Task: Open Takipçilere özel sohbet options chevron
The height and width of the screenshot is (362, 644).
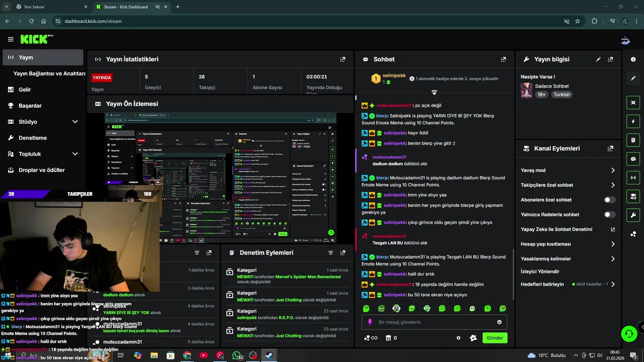Action: tap(613, 185)
